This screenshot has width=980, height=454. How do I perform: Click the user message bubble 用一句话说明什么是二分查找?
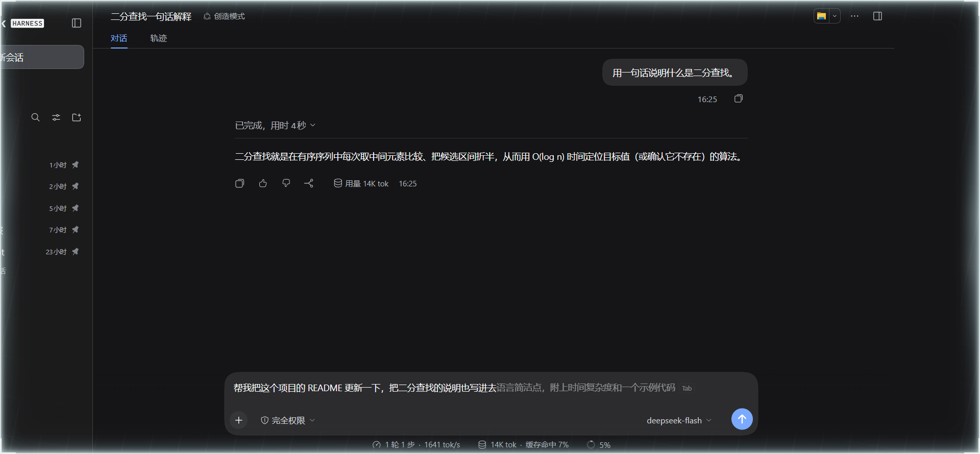(675, 73)
